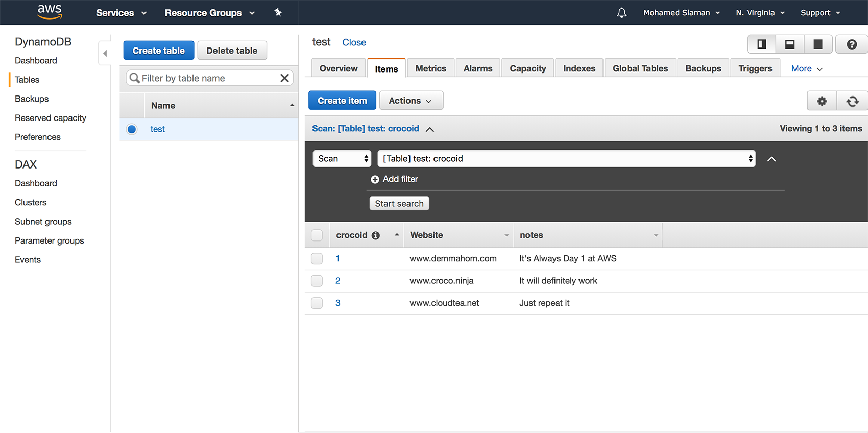Open the Actions dropdown
Screen dimensions: 868x433
point(411,101)
